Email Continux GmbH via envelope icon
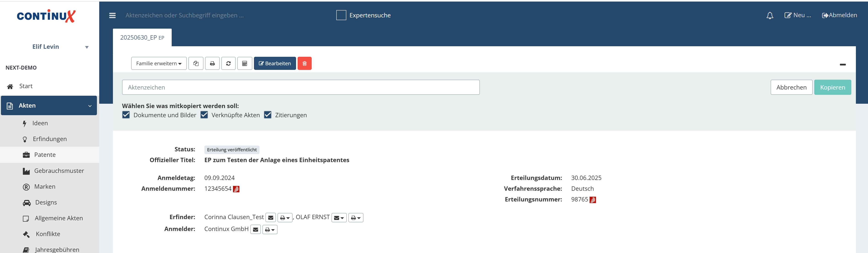 (x=255, y=230)
